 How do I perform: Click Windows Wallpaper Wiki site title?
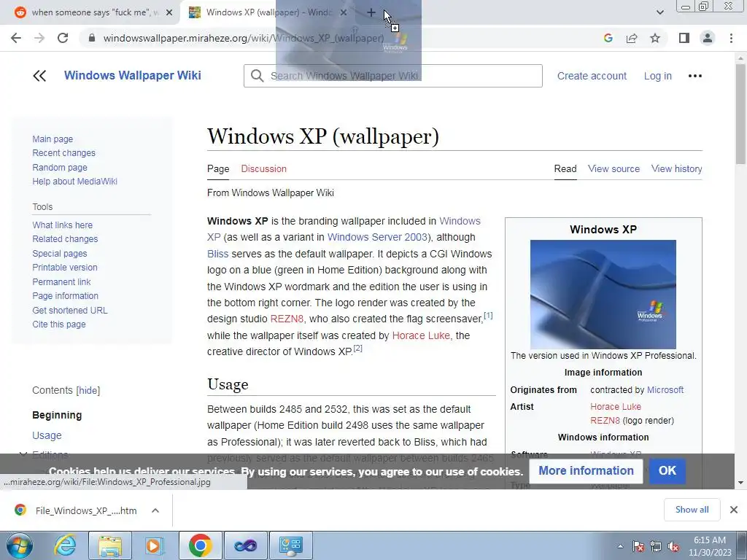133,76
